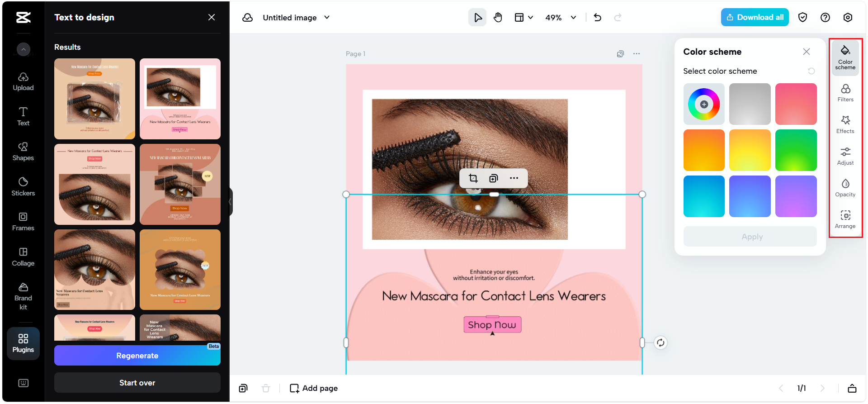Click the CapCut logo icon
The image size is (868, 404).
click(x=23, y=18)
